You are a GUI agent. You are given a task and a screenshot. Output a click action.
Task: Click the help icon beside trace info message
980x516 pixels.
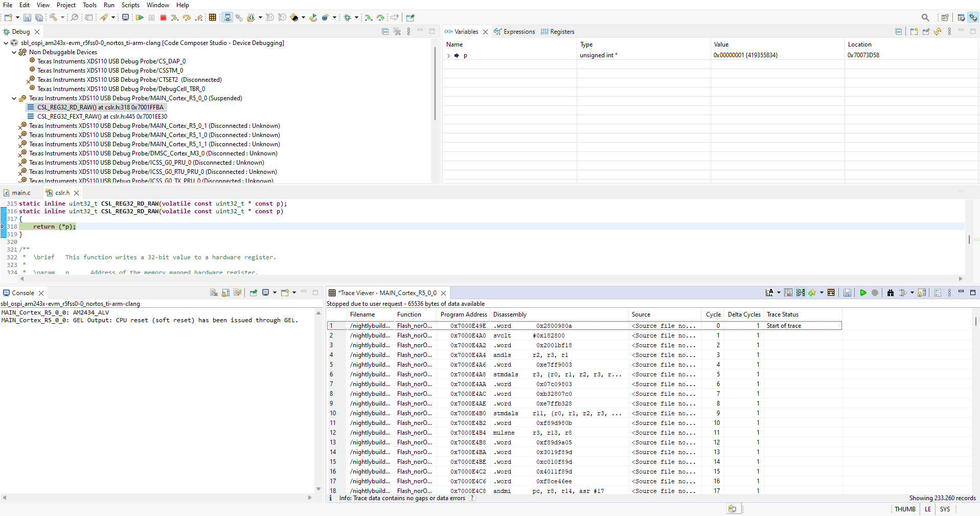point(472,498)
